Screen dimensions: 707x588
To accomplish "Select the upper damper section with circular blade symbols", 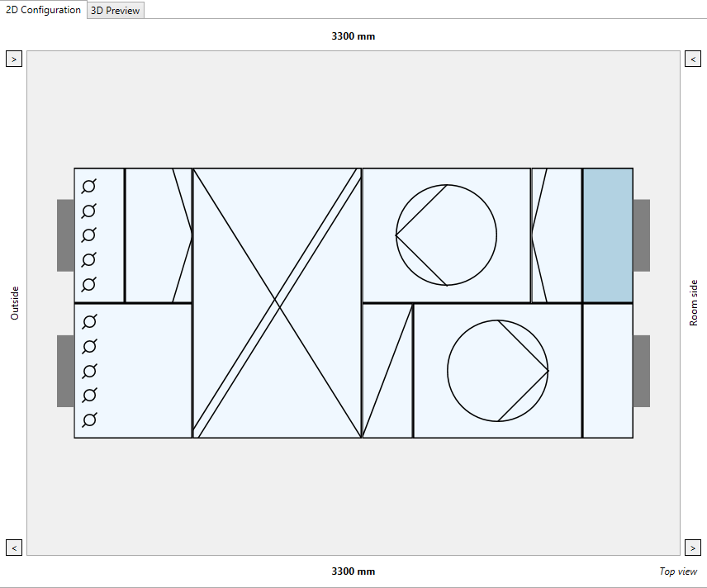I will coord(99,235).
